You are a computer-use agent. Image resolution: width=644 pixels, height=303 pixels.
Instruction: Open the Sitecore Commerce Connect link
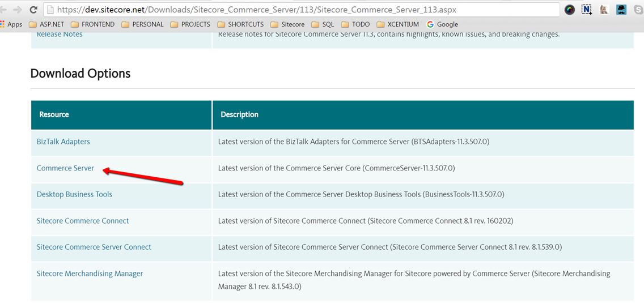pos(83,220)
